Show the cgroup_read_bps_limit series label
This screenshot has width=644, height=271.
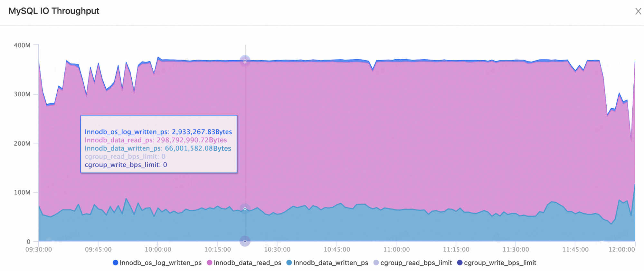416,263
